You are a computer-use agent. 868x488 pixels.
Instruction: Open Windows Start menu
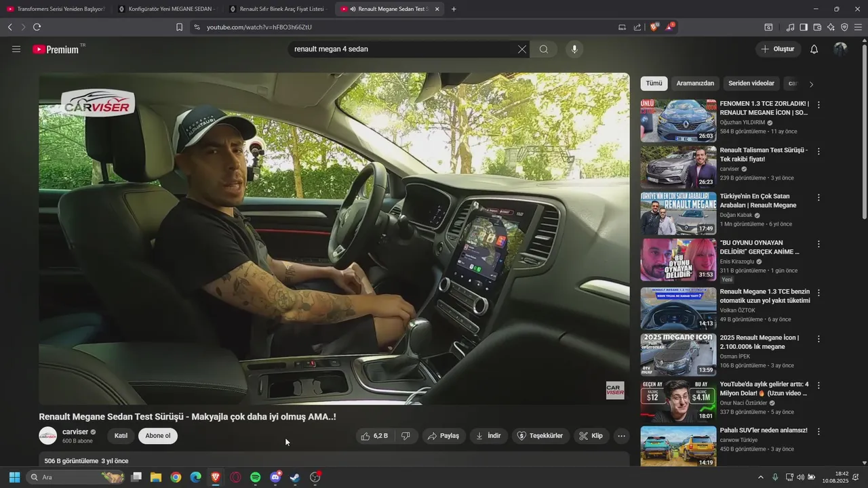[x=14, y=477]
